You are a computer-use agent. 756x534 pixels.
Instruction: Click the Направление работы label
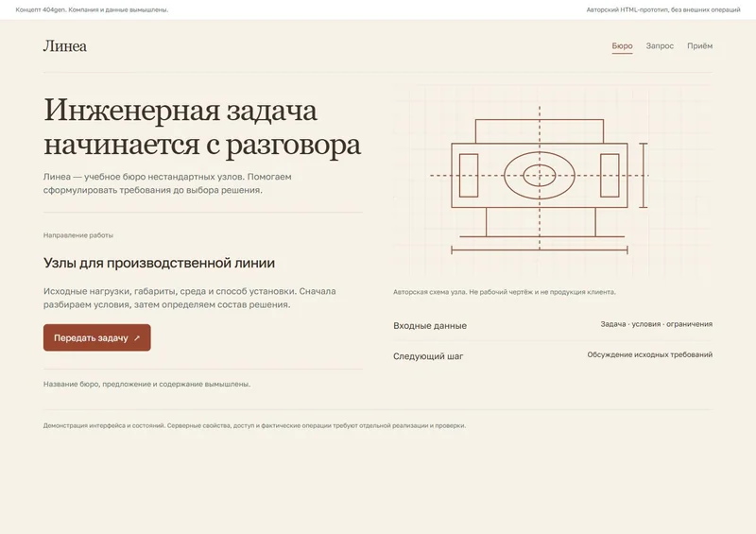click(x=78, y=235)
